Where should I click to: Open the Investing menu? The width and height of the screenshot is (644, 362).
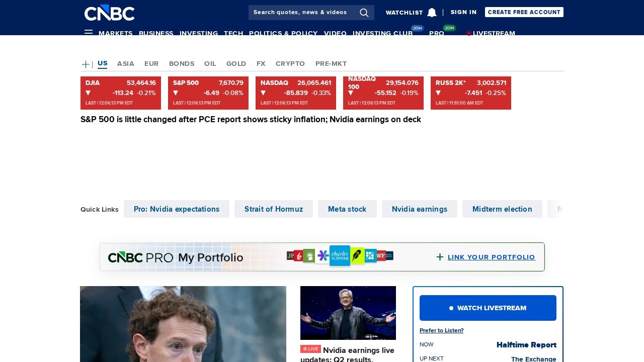[199, 33]
